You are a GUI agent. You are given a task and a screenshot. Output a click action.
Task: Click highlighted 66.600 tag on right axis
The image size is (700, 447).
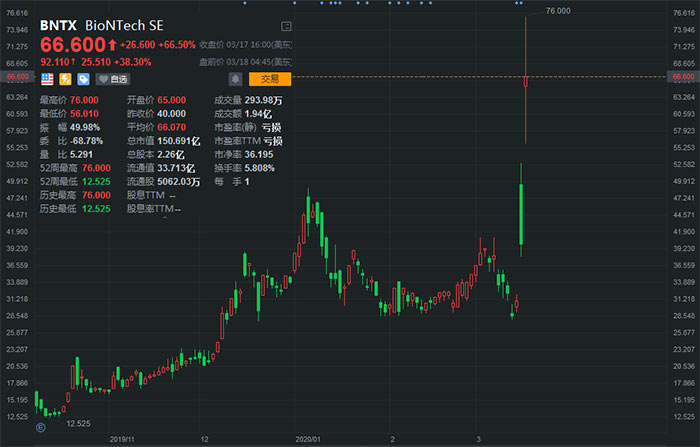point(683,76)
